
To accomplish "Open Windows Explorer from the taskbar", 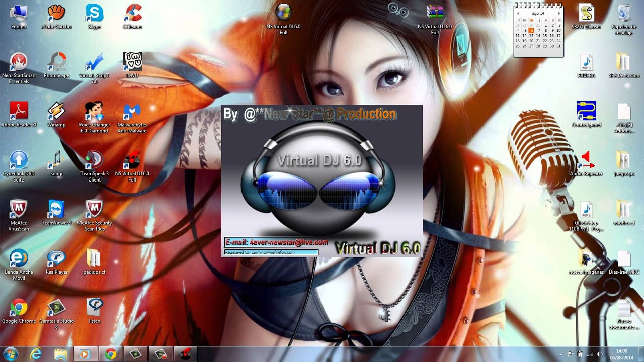I will click(x=60, y=354).
